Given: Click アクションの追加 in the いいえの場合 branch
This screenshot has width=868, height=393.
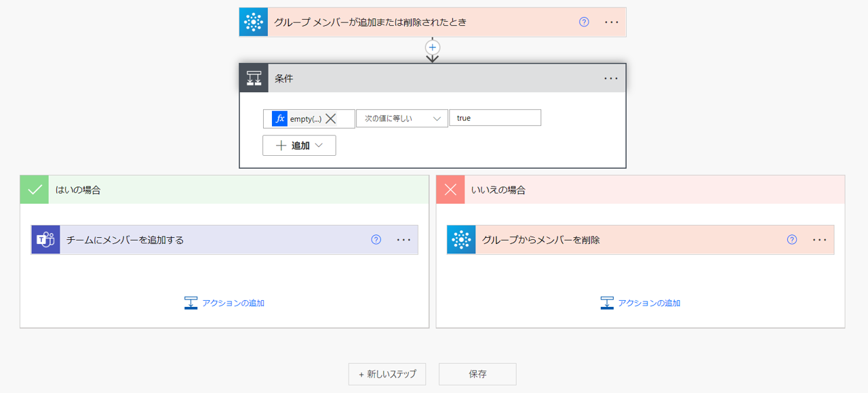Looking at the screenshot, I should pos(639,302).
